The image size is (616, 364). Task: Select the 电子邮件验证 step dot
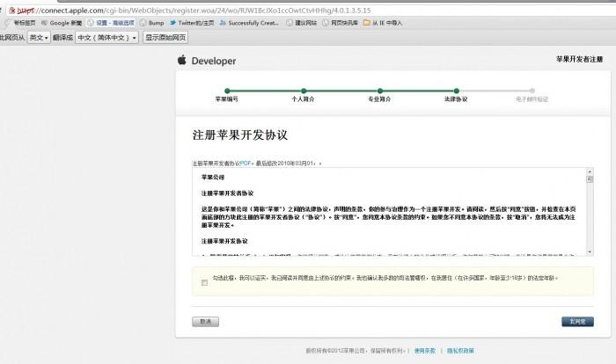532,91
